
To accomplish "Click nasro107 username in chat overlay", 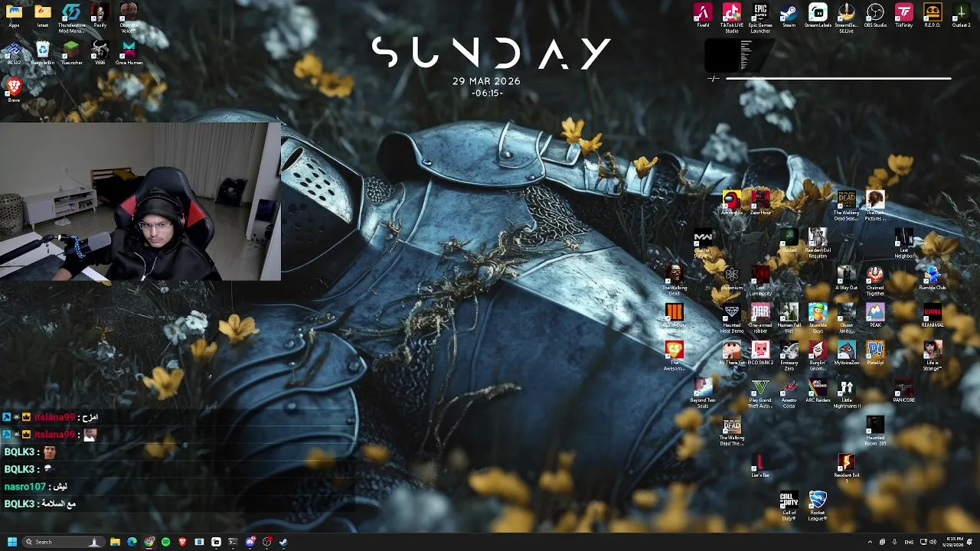I will [x=25, y=487].
